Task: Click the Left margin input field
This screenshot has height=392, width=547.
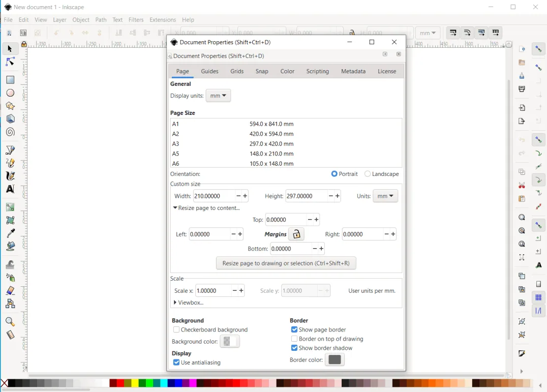Action: point(209,234)
